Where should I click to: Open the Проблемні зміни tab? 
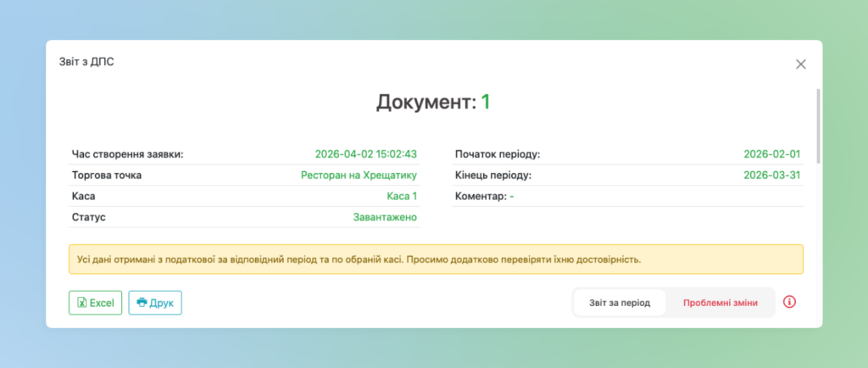pos(720,303)
